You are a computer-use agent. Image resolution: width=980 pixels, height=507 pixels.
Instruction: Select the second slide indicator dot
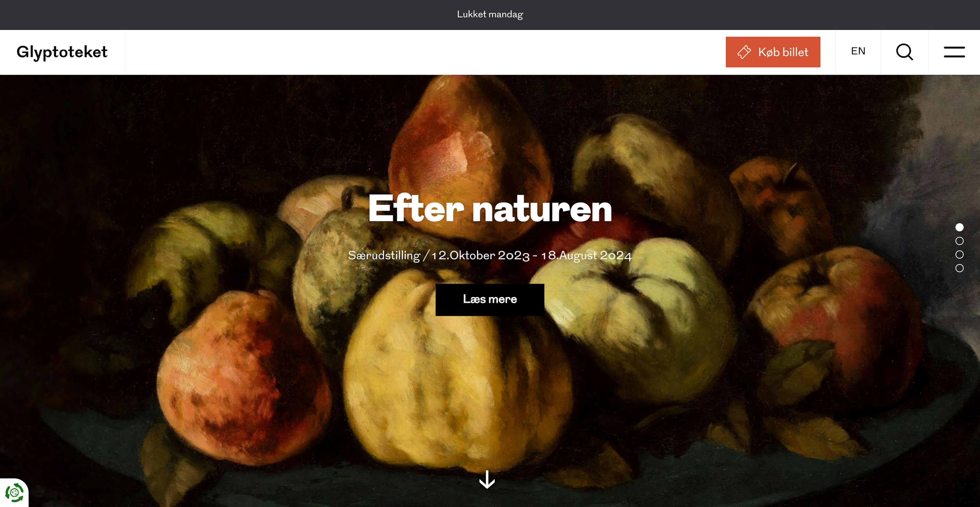959,241
